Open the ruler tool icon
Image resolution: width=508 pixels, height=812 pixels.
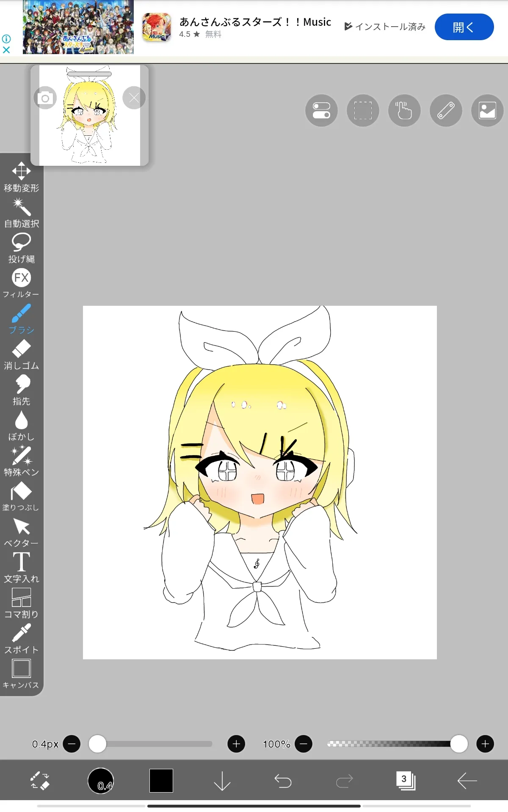click(446, 110)
